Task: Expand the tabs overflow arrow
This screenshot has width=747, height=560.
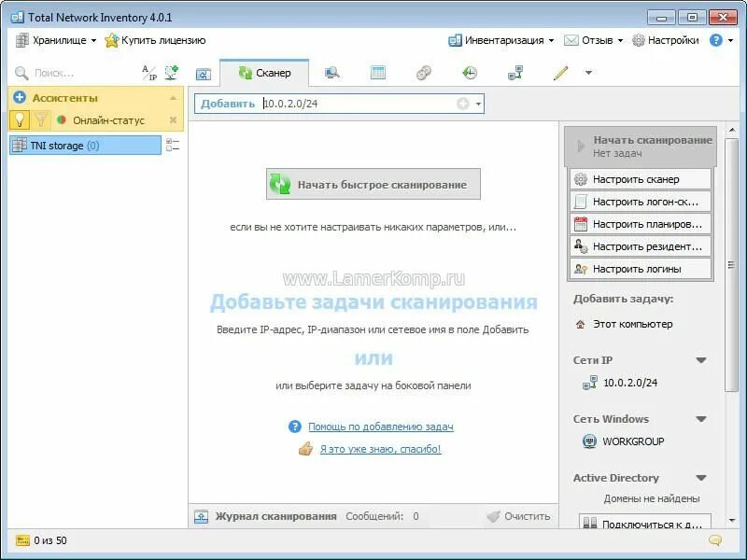Action: click(x=588, y=73)
